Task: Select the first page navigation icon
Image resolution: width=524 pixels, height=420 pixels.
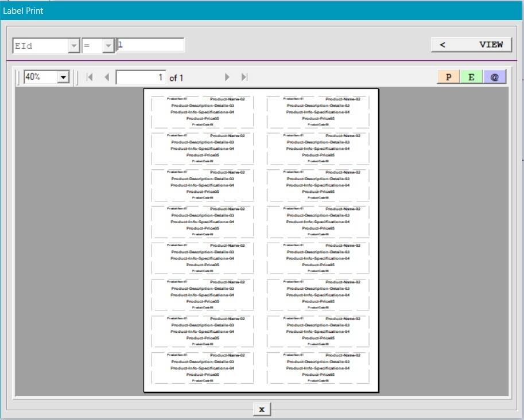Action: click(90, 77)
